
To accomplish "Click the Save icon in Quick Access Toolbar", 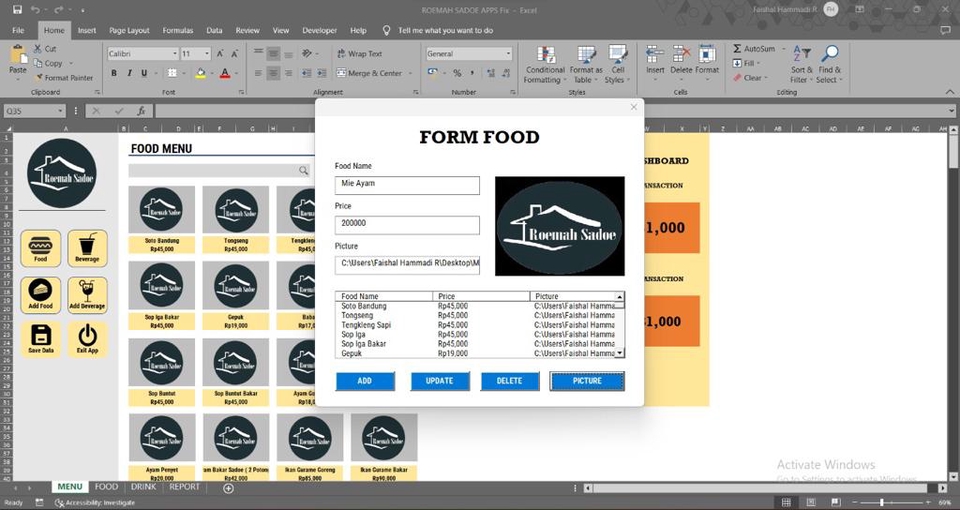I will coord(17,10).
